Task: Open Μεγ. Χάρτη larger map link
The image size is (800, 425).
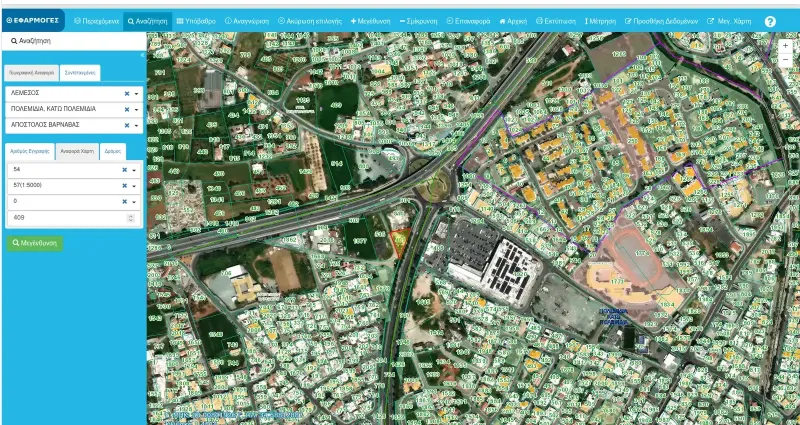Action: click(x=729, y=21)
